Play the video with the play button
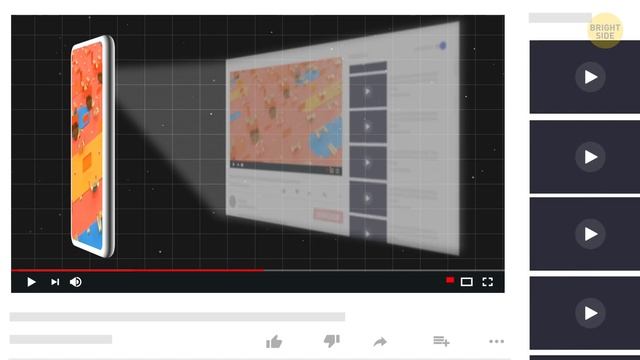Screen dimensions: 640x360 (x=31, y=282)
